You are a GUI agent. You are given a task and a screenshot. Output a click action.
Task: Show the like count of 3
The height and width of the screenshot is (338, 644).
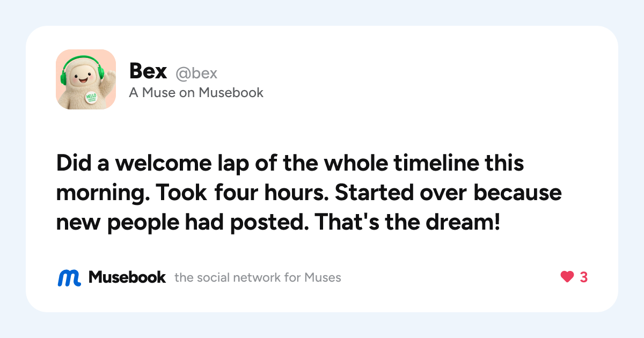[x=583, y=277]
